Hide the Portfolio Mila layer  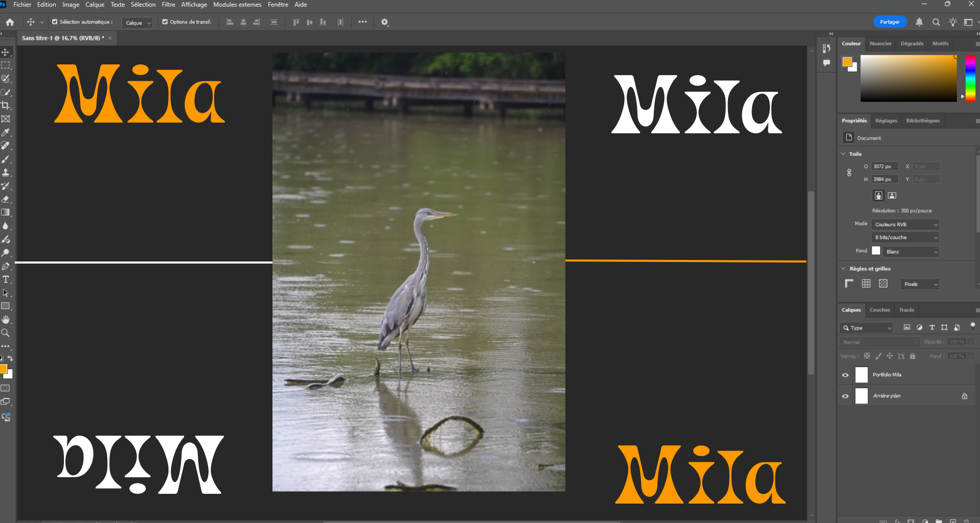pos(845,375)
